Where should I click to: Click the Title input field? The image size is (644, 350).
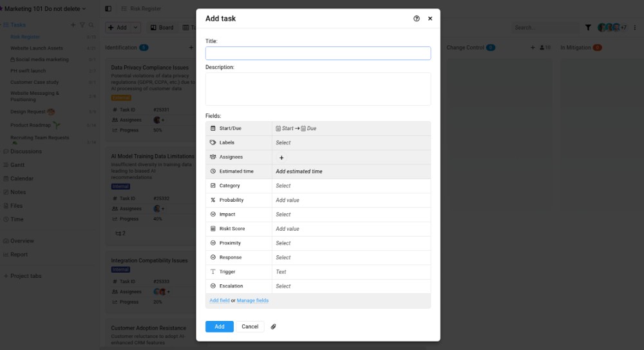[318, 53]
